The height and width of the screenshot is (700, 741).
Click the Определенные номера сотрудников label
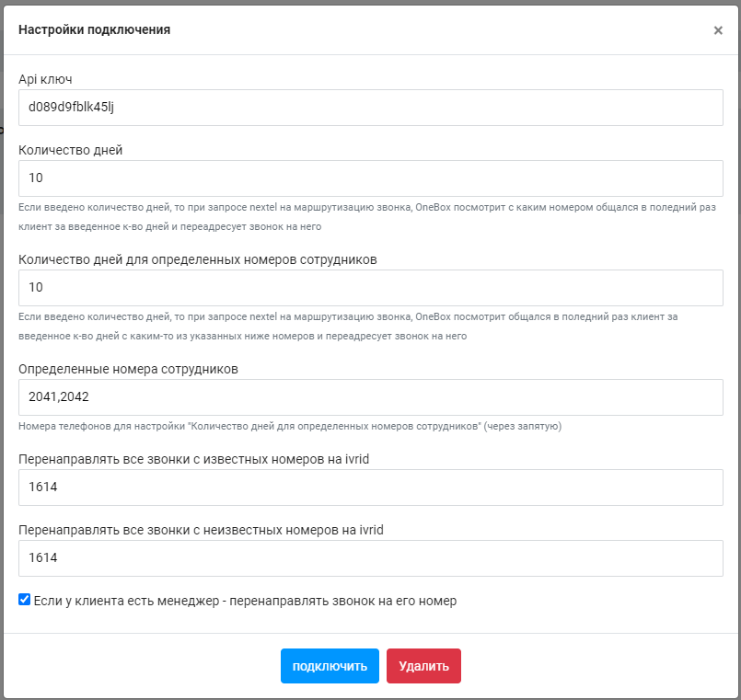tap(128, 369)
